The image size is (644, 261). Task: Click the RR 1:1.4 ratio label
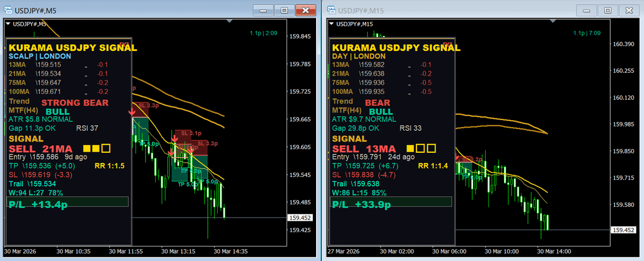[433, 166]
